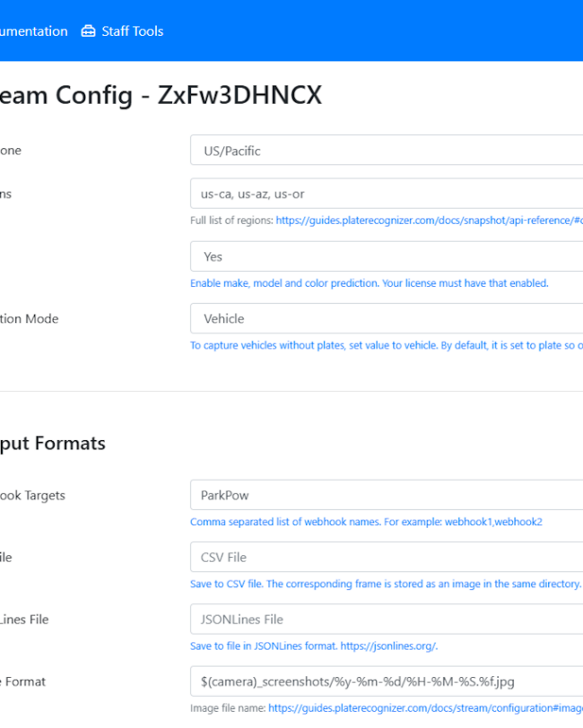Screen dimensions: 583x728
Task: Open the Vehicle detection mode dropdown
Action: (x=387, y=318)
